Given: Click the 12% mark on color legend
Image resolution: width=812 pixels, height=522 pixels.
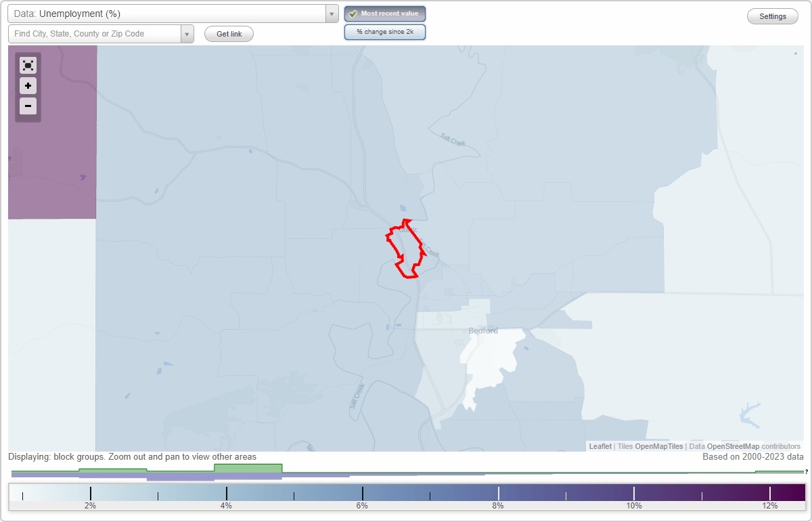Looking at the screenshot, I should 770,494.
